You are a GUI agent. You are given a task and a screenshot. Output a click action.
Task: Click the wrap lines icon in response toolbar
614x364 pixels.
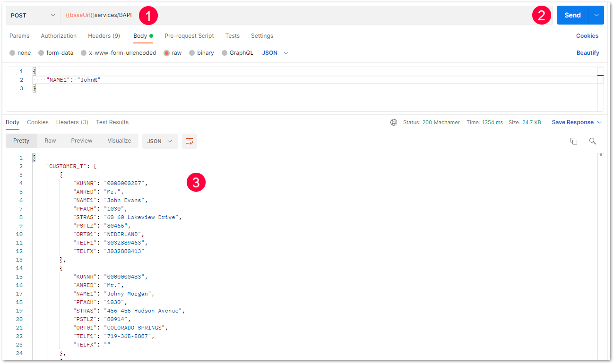[190, 141]
